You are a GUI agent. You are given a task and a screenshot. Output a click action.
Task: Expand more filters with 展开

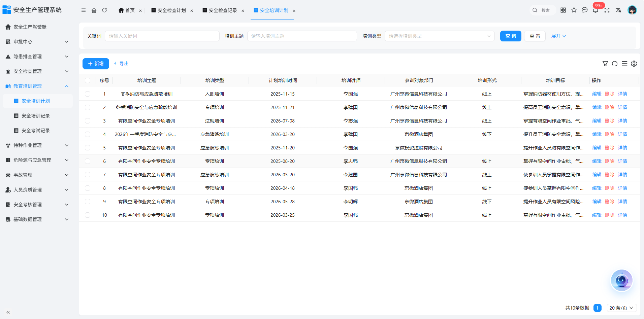(x=558, y=36)
